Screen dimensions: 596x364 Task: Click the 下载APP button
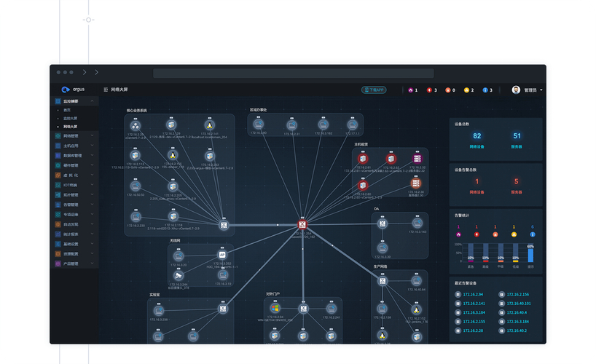click(x=374, y=90)
